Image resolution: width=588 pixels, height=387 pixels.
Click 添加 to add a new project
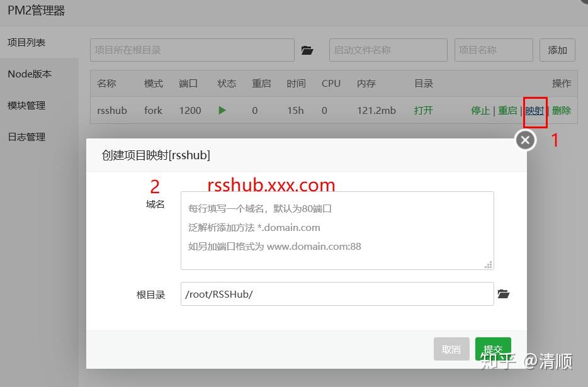pos(557,50)
